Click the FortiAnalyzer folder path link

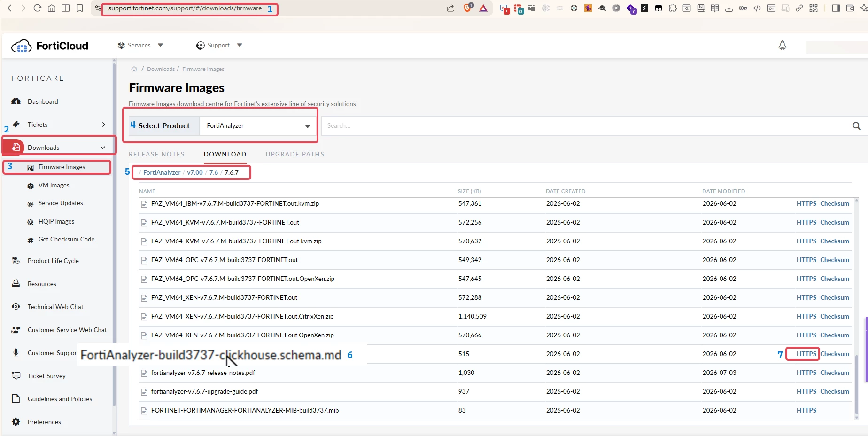(x=162, y=172)
